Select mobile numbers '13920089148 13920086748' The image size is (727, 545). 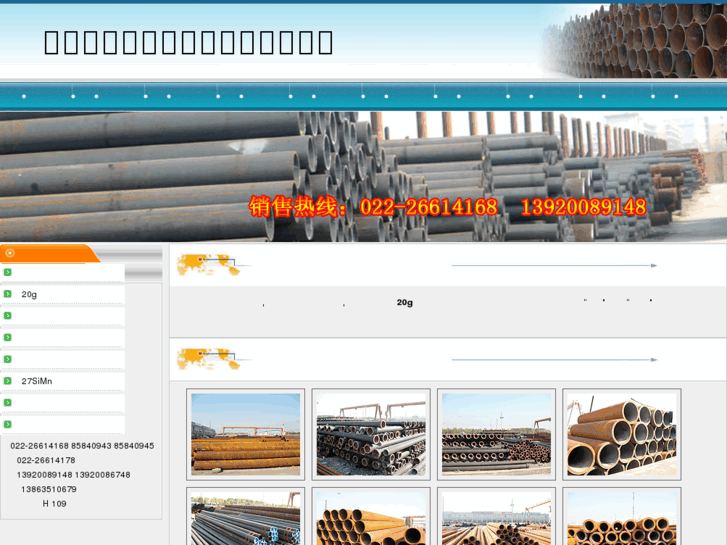click(73, 474)
